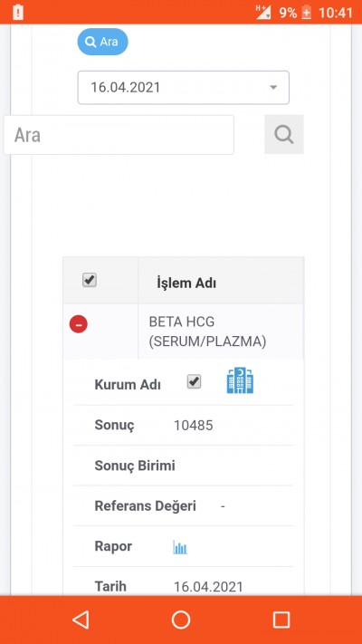The height and width of the screenshot is (644, 362).
Task: Toggle the header select-all checkbox
Action: pos(90,281)
